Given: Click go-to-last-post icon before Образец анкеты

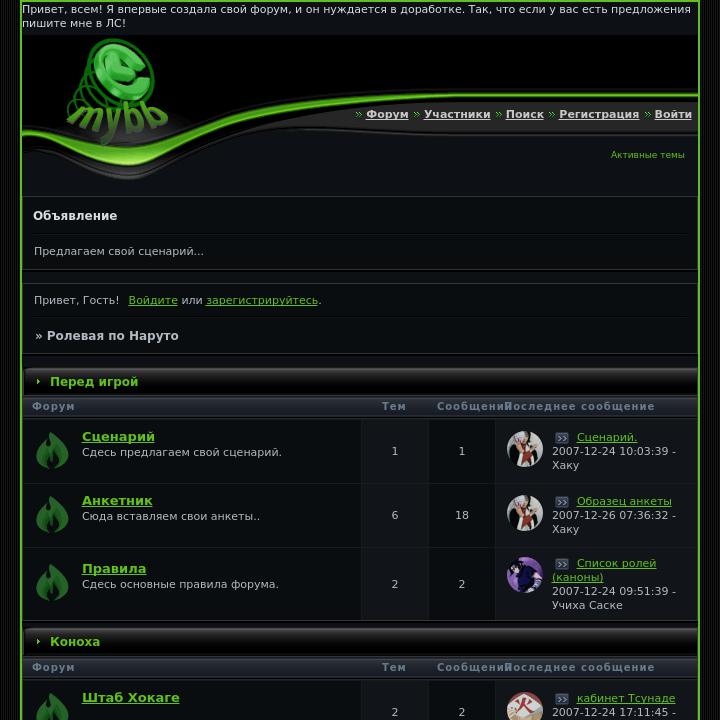Looking at the screenshot, I should (562, 501).
